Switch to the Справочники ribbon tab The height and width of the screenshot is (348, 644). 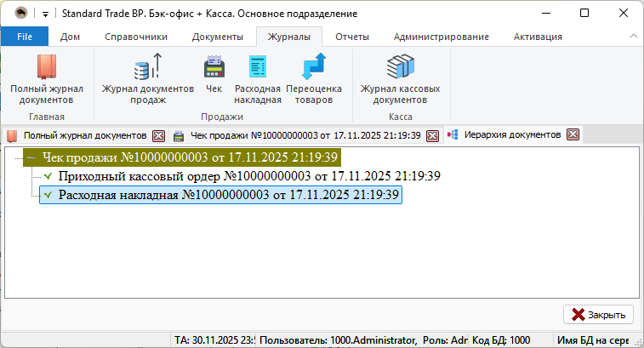click(x=136, y=37)
